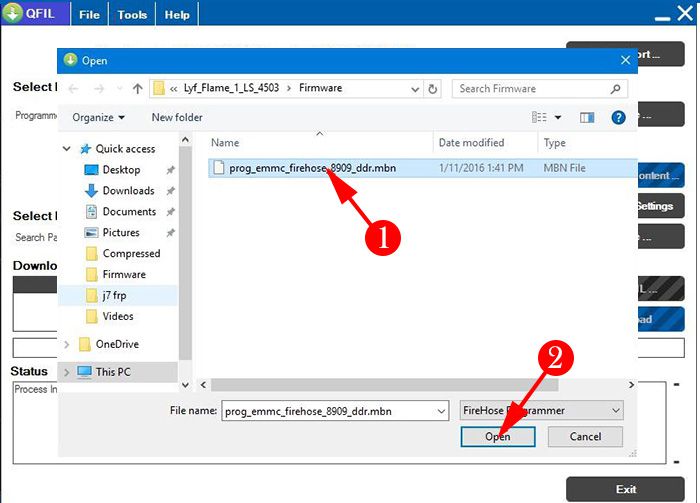The height and width of the screenshot is (503, 700).
Task: Open Pictures in navigation pane
Action: click(121, 233)
